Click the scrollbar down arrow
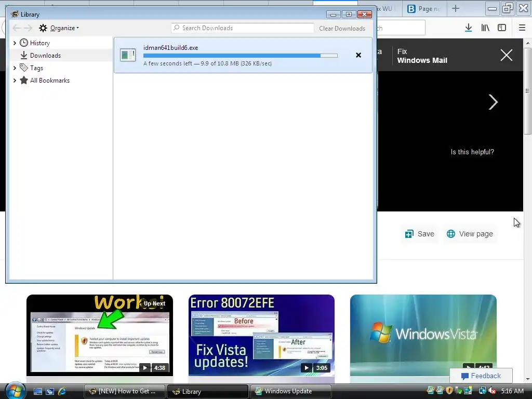The image size is (532, 399). click(527, 379)
